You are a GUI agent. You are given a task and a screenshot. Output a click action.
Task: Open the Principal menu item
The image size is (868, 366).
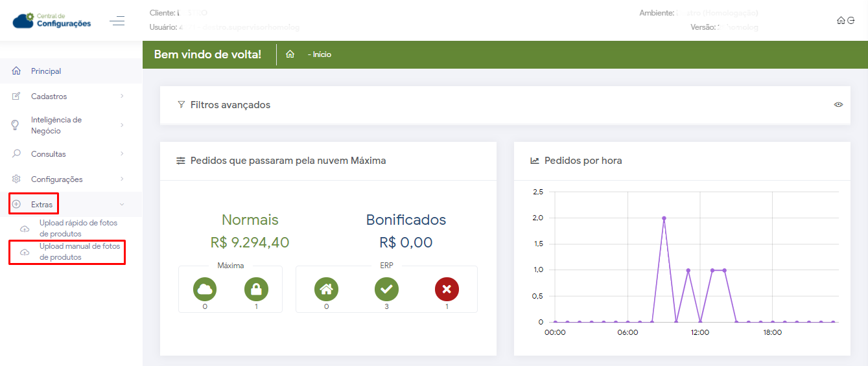point(46,71)
